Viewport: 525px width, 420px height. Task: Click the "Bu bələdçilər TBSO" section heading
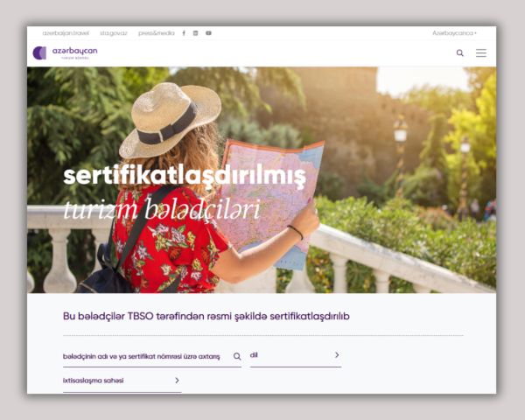pos(206,316)
